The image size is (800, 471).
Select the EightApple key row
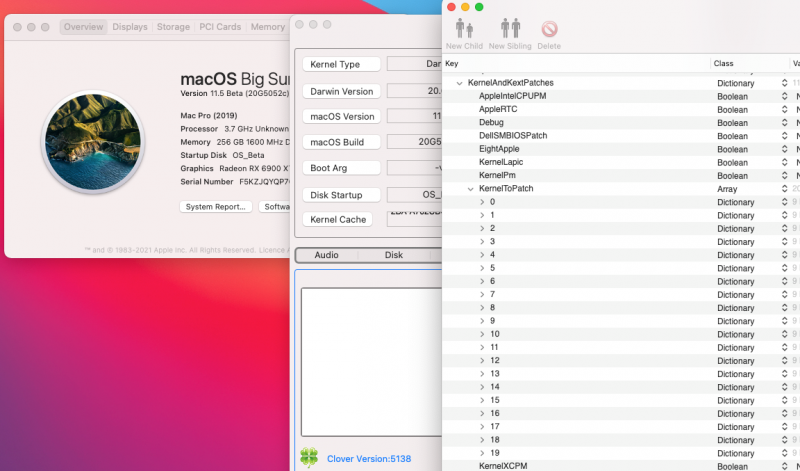[621, 150]
